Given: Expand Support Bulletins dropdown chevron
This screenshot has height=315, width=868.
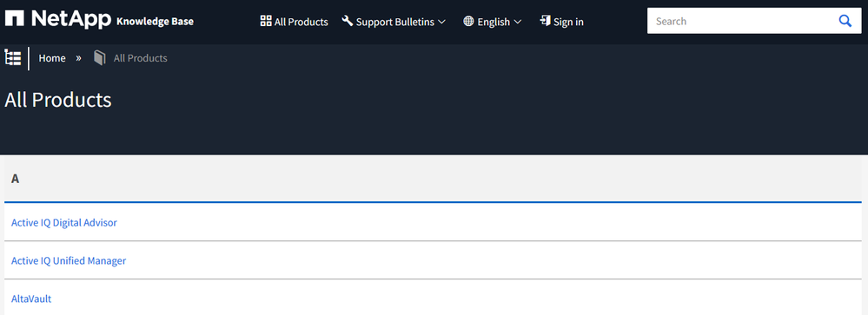Looking at the screenshot, I should pos(441,22).
